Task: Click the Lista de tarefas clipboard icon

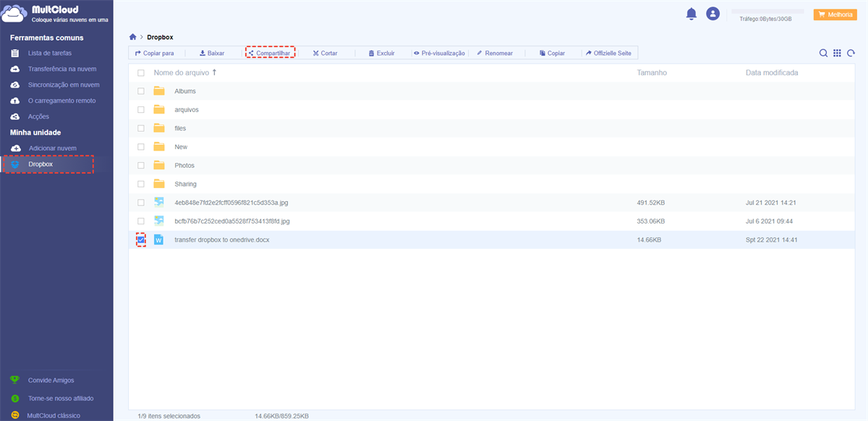Action: [x=15, y=53]
